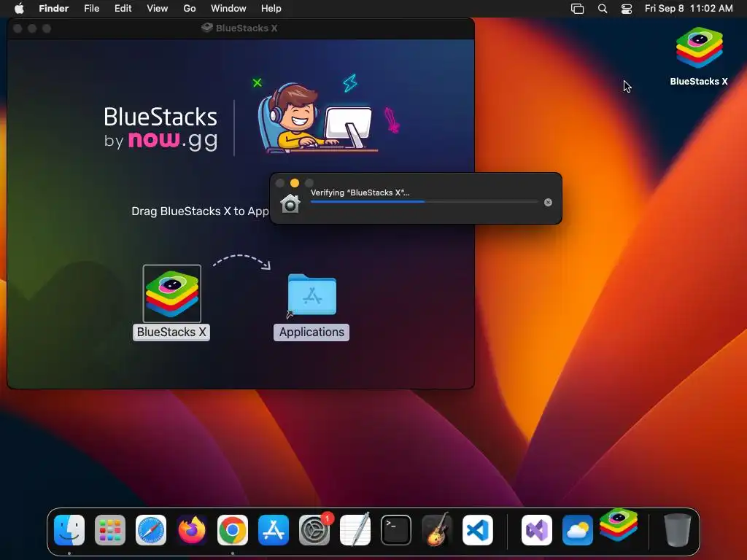The image size is (747, 560).
Task: Open the Go menu
Action: [190, 8]
